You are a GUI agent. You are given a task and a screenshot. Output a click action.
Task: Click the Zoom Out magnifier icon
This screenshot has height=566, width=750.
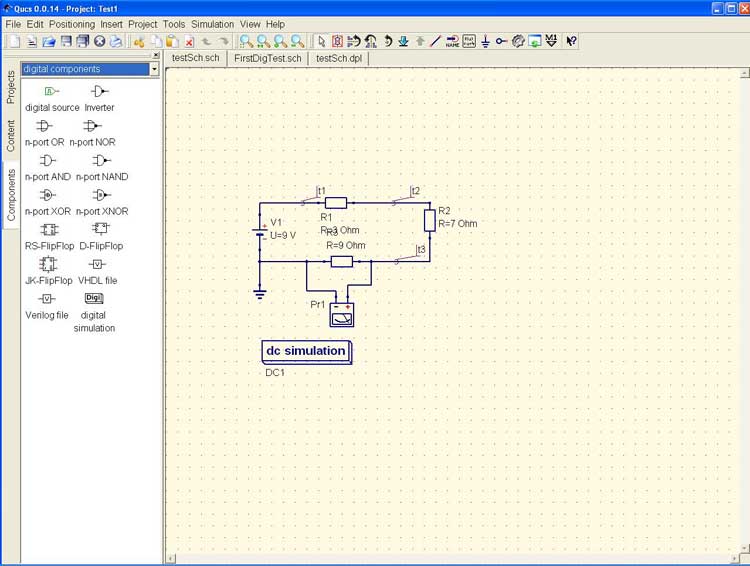tap(298, 42)
